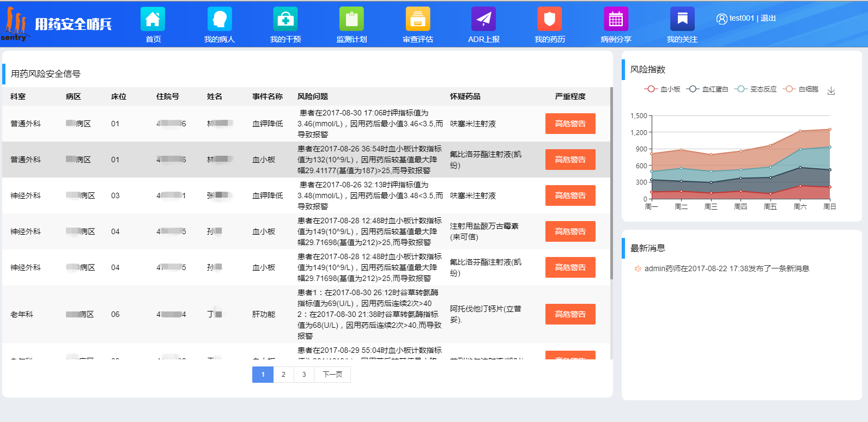Screen dimensions: 868x422
Task: Toggle 变态反应 series in chart legend
Action: pyautogui.click(x=756, y=89)
